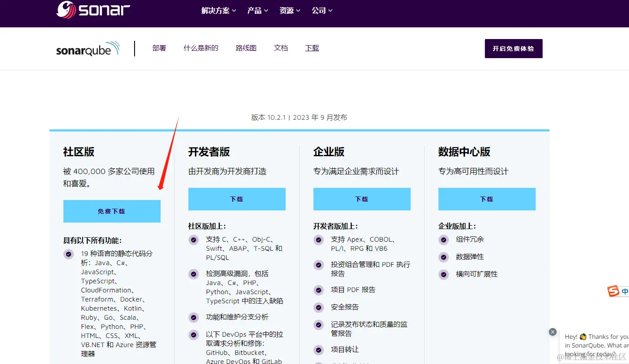Click text 企业版加上:

tap(457, 226)
